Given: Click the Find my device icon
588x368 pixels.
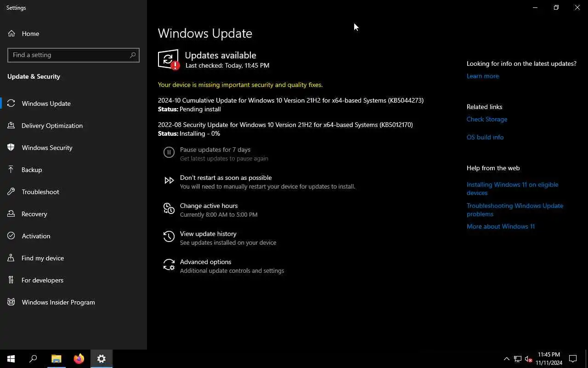Looking at the screenshot, I should (x=11, y=258).
